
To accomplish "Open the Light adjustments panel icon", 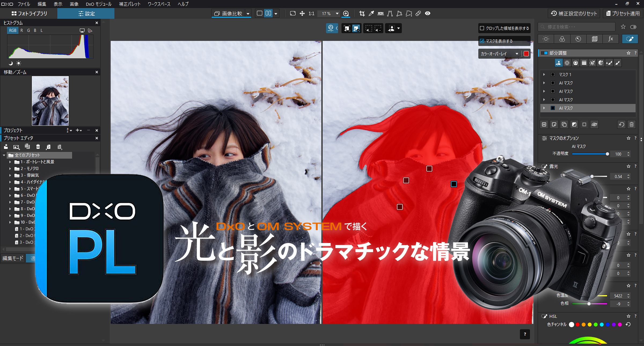I will [x=546, y=39].
